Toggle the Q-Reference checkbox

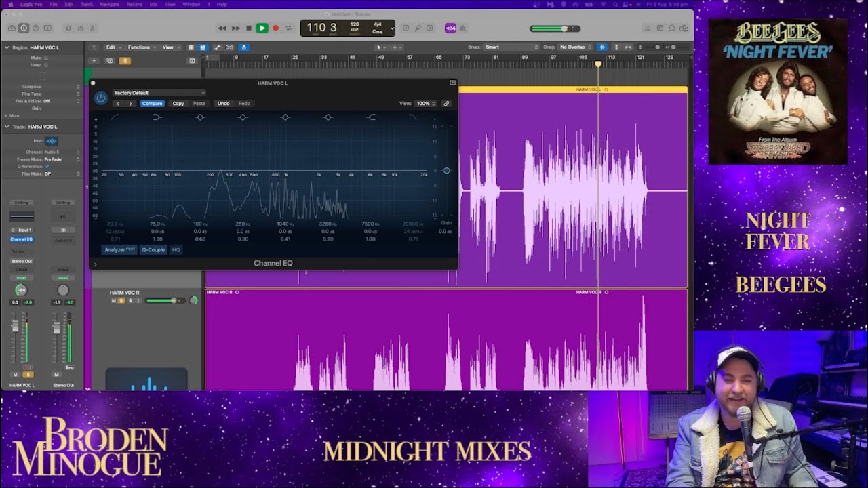[46, 167]
